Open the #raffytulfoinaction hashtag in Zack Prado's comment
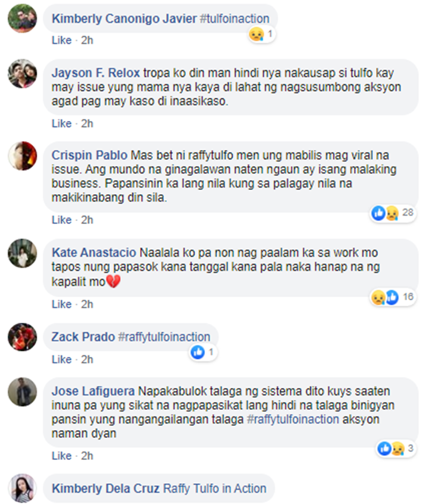The image size is (447, 504). pos(164,337)
